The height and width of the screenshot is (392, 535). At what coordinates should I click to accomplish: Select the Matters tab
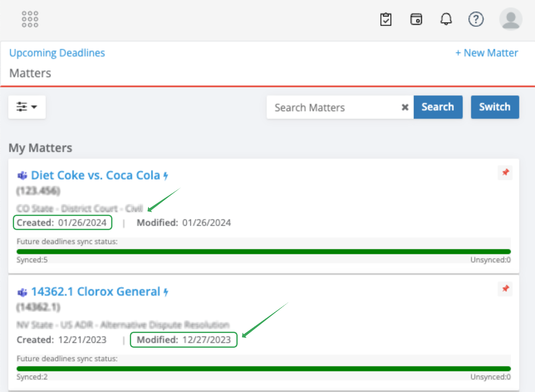(x=30, y=73)
